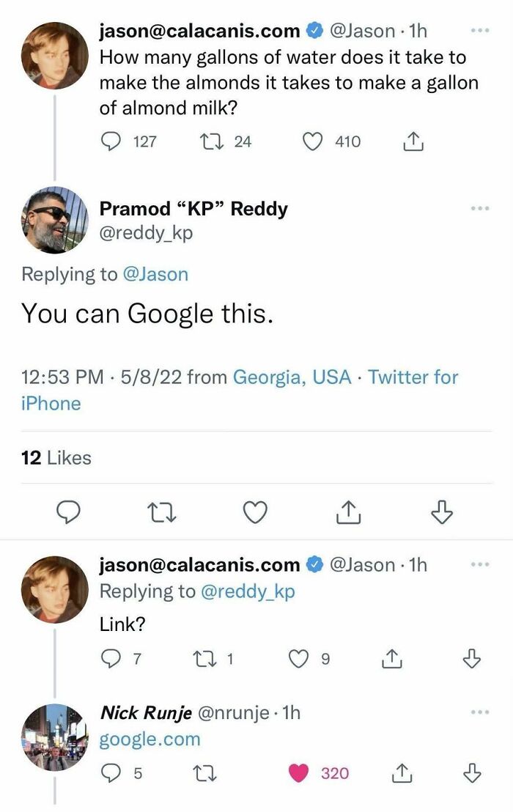Image resolution: width=513 pixels, height=812 pixels.
Task: Open more options on Jason's 'Link?' reply
Action: (x=480, y=566)
